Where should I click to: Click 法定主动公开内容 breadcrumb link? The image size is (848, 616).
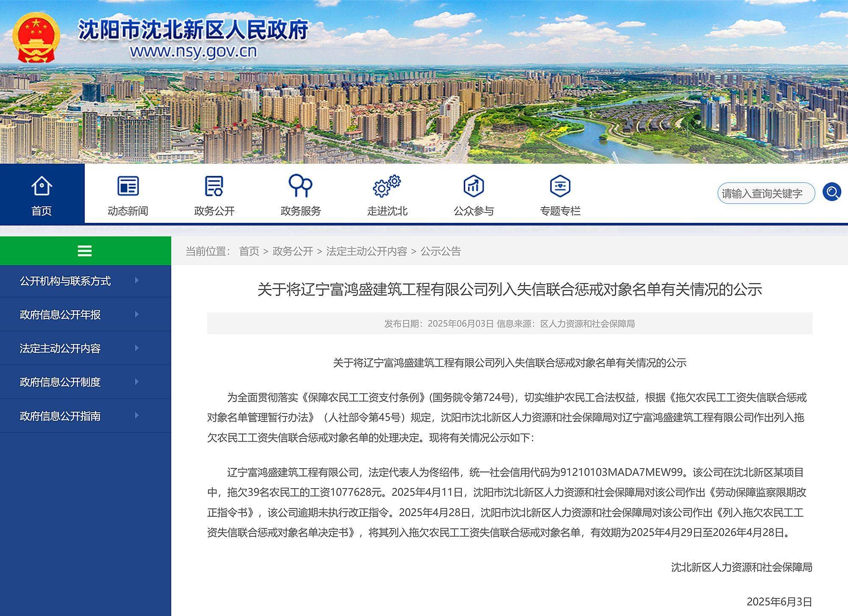(366, 251)
